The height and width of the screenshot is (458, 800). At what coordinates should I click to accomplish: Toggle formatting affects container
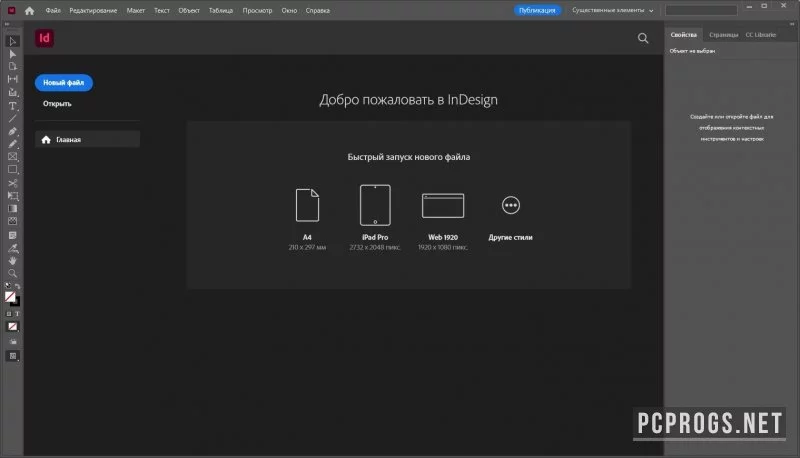pos(9,314)
